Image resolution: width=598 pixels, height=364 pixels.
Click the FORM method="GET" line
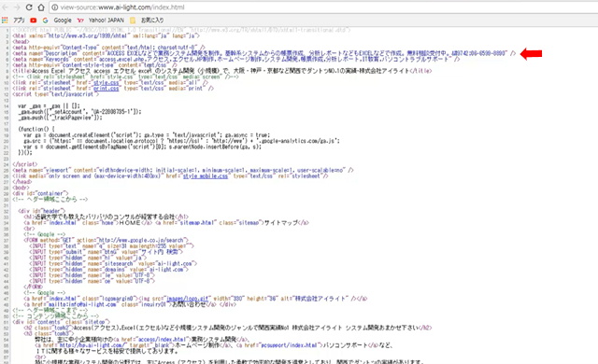106,241
